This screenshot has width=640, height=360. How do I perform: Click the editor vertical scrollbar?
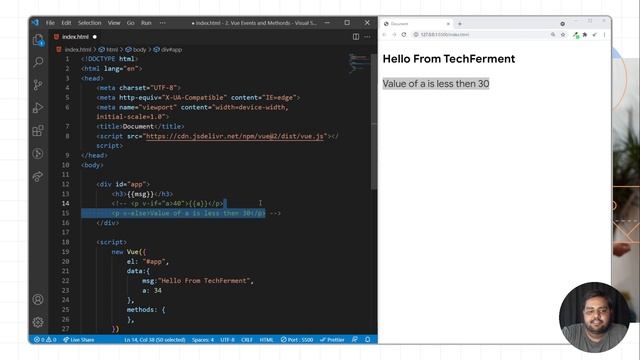374,122
